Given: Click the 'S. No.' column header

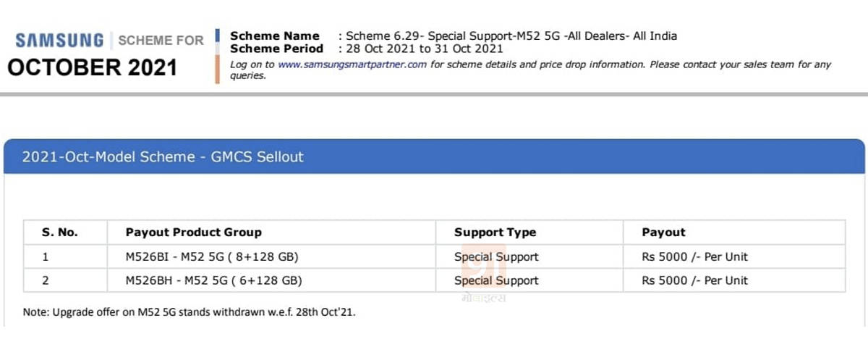Looking at the screenshot, I should point(59,233).
